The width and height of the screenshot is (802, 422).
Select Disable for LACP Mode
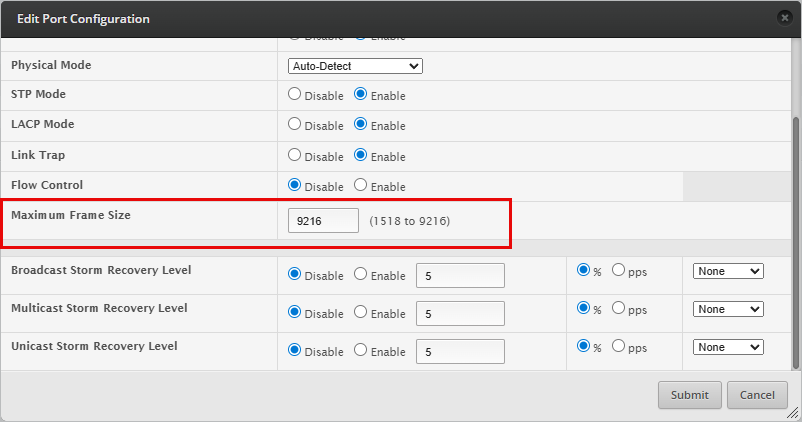tap(294, 124)
